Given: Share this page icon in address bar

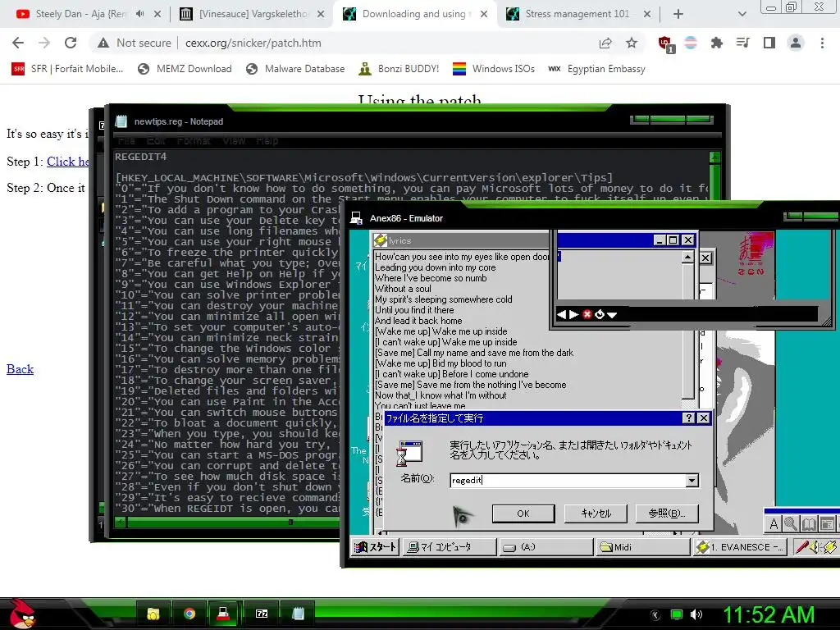Looking at the screenshot, I should click(605, 43).
